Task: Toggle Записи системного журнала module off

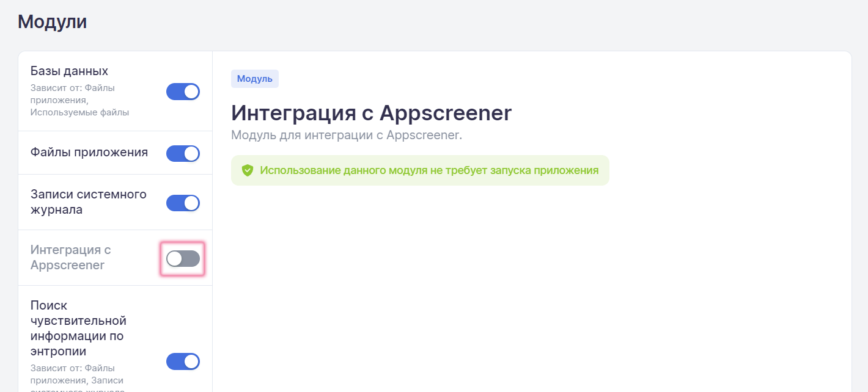Action: tap(183, 203)
